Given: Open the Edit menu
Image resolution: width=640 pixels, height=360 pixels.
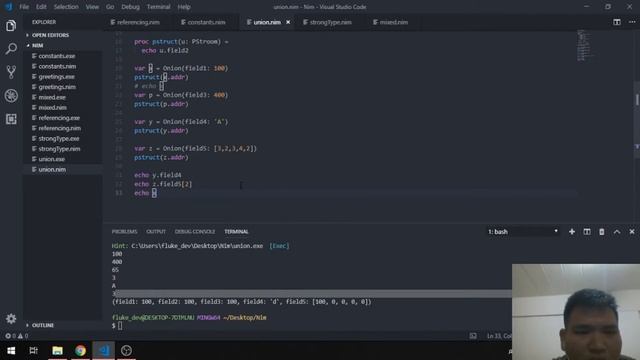Looking at the screenshot, I should pyautogui.click(x=41, y=7).
